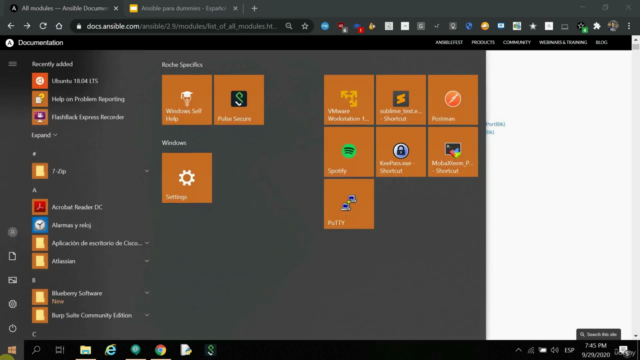This screenshot has width=640, height=360.
Task: Switch to Chrome on the taskbar
Action: coord(160,350)
